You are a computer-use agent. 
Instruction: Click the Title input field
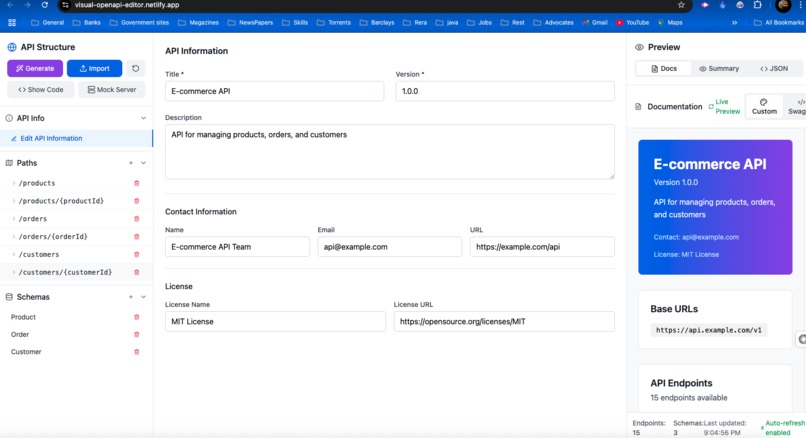tap(274, 91)
